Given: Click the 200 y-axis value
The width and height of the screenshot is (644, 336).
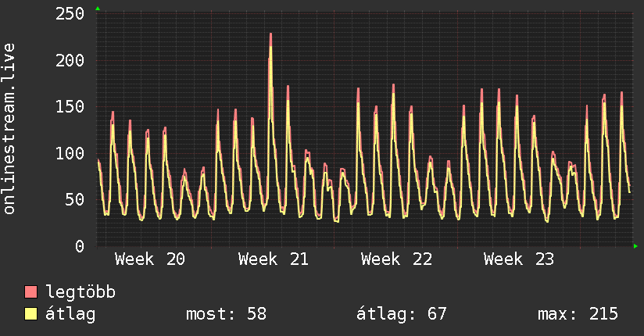Looking at the screenshot, I should [x=70, y=60].
